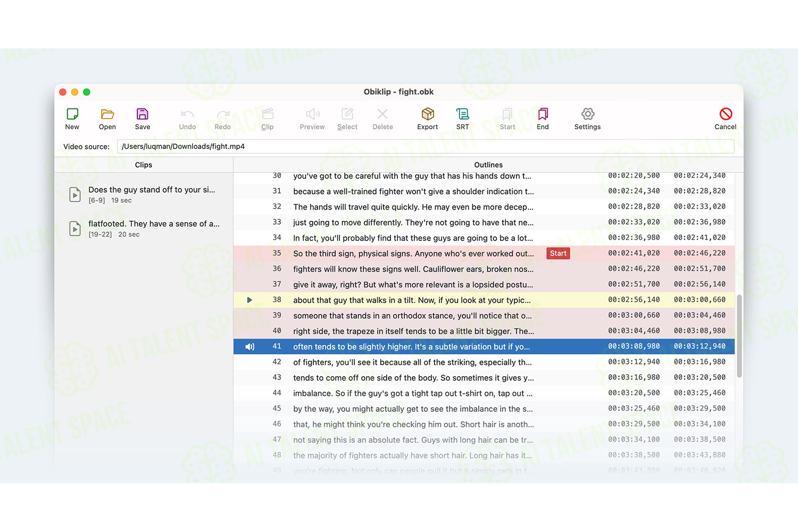Click start time 00:03:20,500 on row 44
This screenshot has width=798, height=532.
pos(634,393)
